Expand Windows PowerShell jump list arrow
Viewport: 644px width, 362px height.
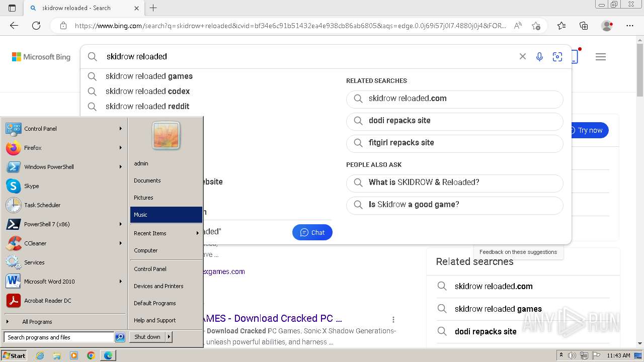121,167
